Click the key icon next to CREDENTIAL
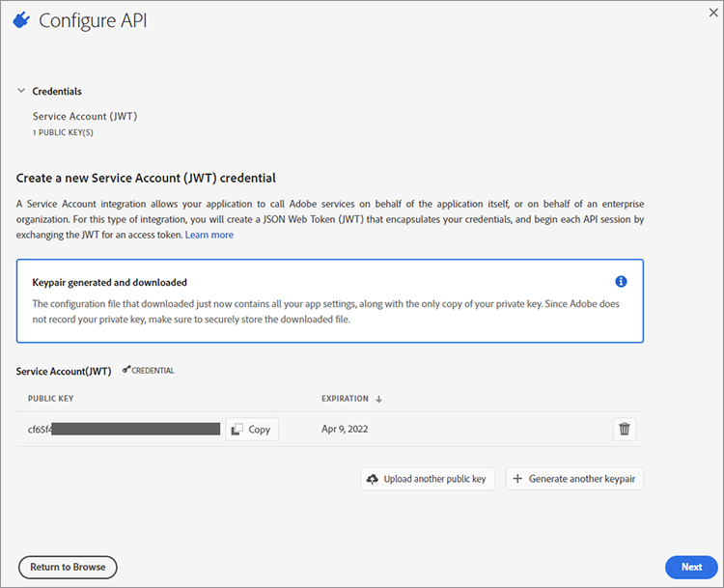724x588 pixels. tap(126, 370)
